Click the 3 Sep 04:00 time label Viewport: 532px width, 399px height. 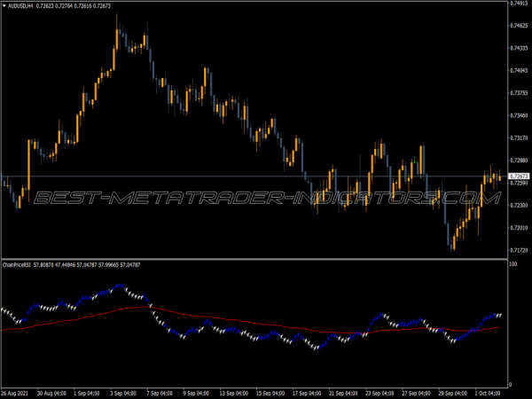coord(123,394)
